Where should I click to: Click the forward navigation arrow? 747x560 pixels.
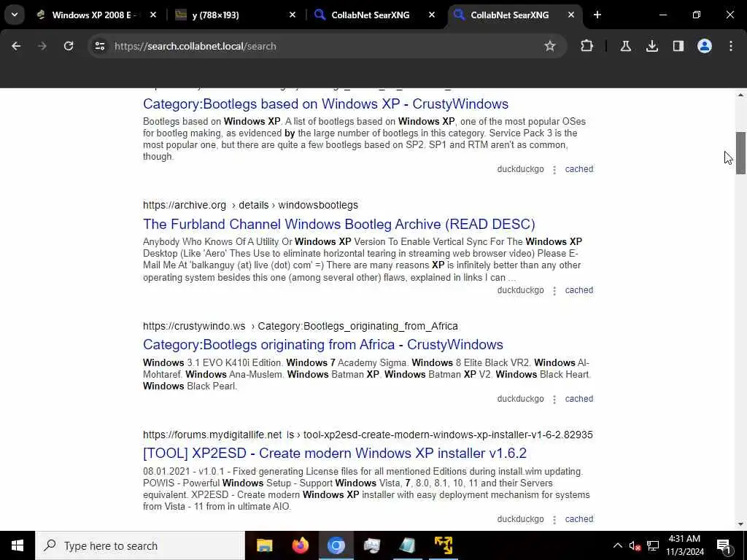click(x=42, y=46)
